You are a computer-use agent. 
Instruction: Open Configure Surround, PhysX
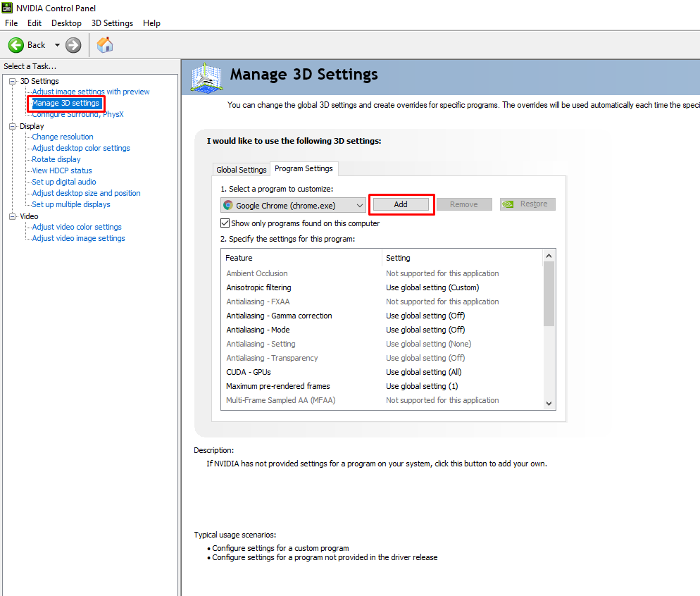pyautogui.click(x=77, y=114)
